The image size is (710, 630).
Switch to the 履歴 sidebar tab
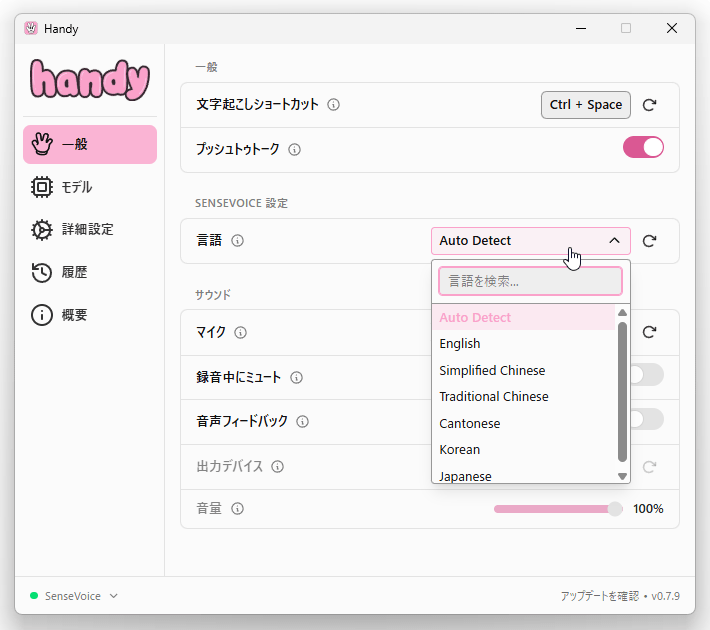click(74, 272)
